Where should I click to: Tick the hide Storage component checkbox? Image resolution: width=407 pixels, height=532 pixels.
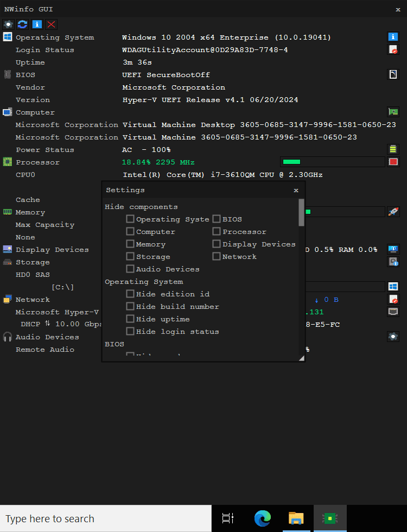(130, 256)
